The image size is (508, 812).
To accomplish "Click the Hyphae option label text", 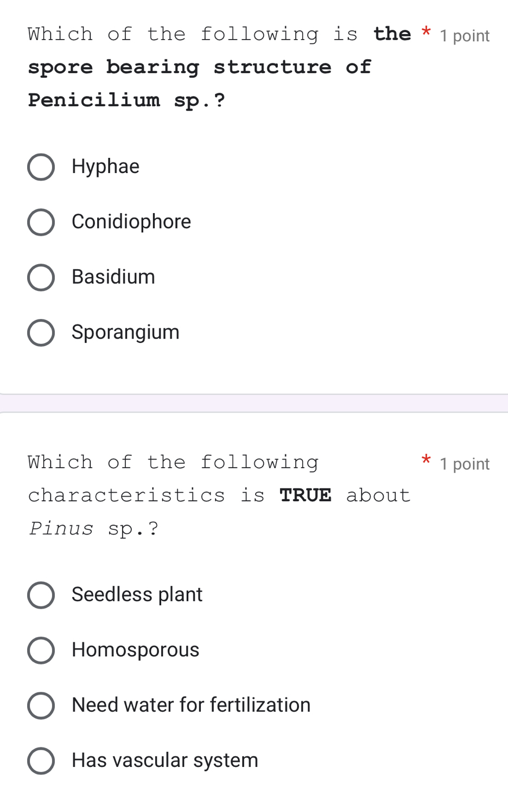I will pyautogui.click(x=105, y=167).
